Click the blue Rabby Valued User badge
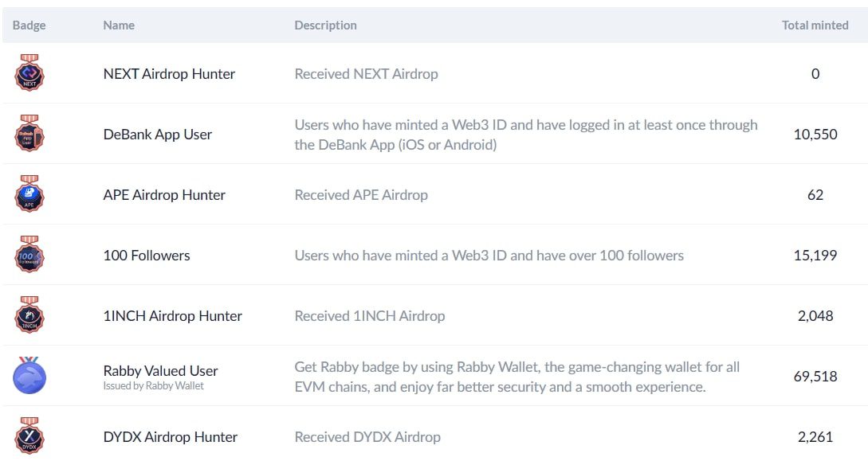The image size is (868, 465). (29, 377)
